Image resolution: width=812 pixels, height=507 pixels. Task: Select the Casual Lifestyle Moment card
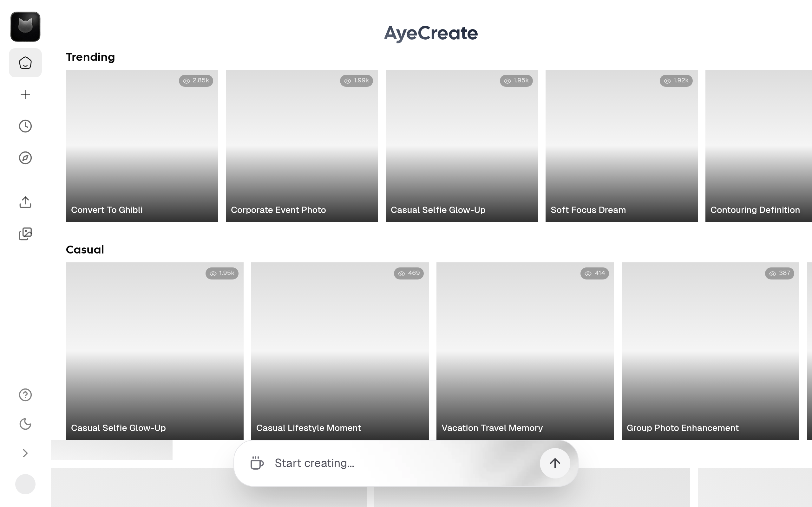coord(340,351)
